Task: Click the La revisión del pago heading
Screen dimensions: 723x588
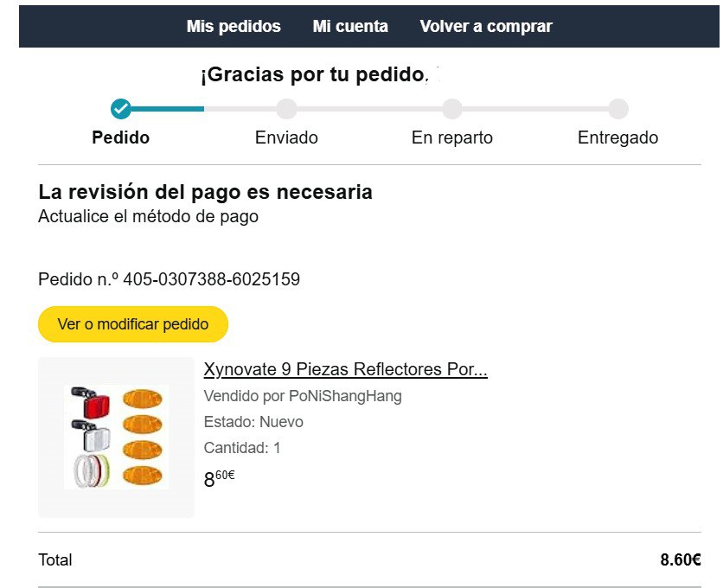Action: (x=205, y=192)
